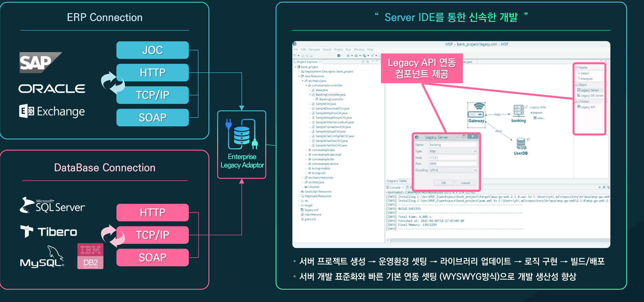Viewport: 644px width, 302px height.
Task: Click the Run toolbar icon in IDE
Action: point(356,55)
